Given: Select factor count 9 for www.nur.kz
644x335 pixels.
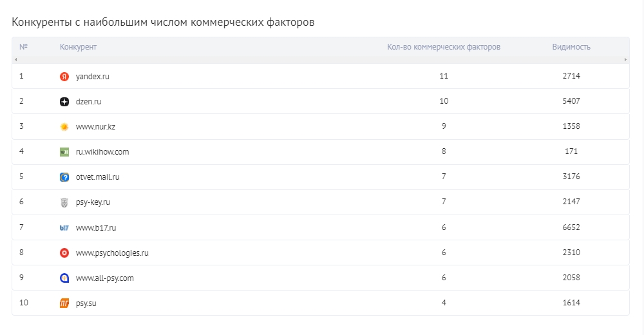Looking at the screenshot, I should (x=444, y=126).
